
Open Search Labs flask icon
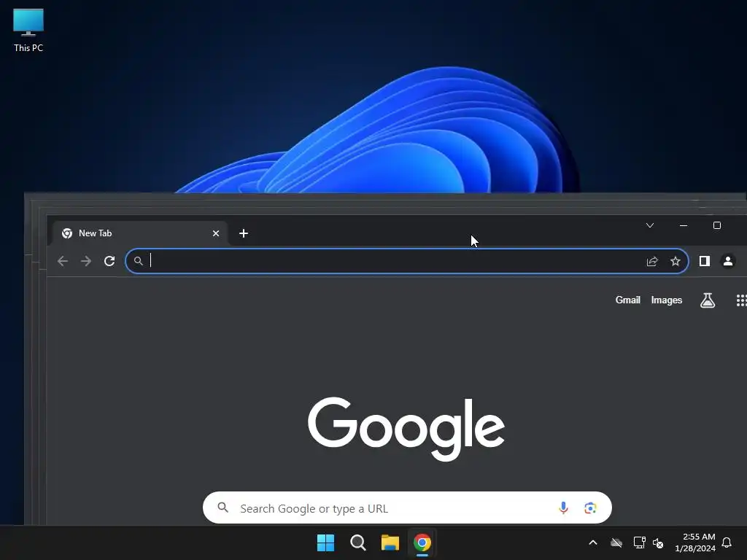(x=708, y=300)
